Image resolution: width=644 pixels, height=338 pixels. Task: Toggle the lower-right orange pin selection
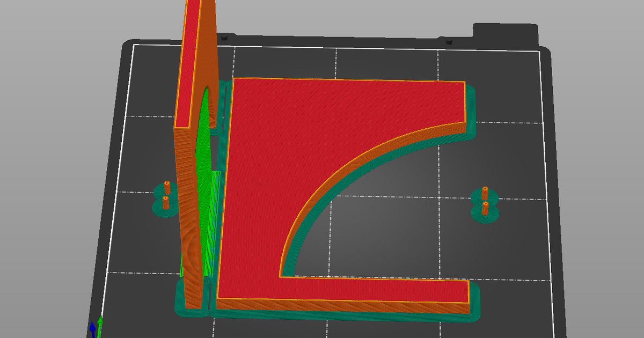click(486, 208)
